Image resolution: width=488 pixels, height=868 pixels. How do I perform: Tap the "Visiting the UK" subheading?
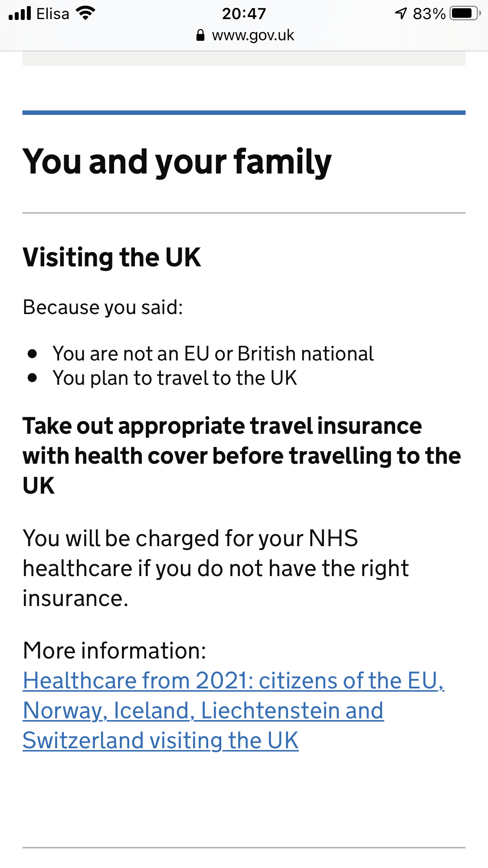111,257
